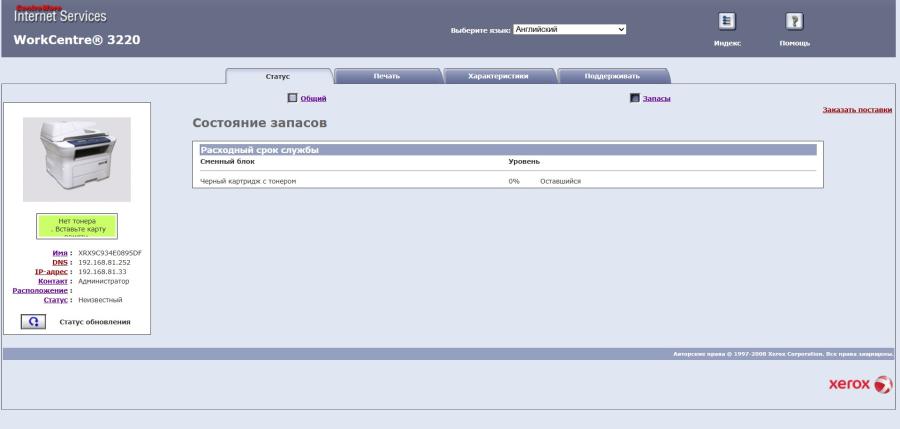Open the Запасы link
Viewport: 900px width, 429px height.
point(657,98)
